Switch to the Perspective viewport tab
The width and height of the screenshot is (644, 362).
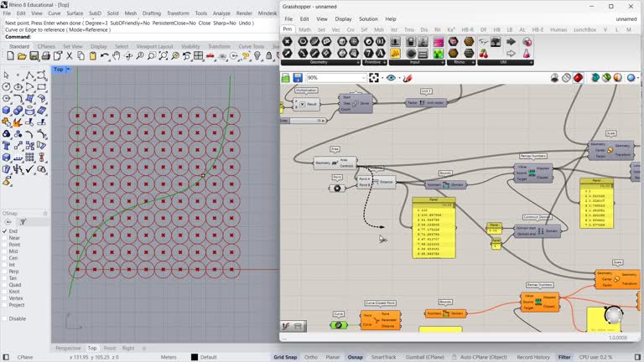pos(68,348)
